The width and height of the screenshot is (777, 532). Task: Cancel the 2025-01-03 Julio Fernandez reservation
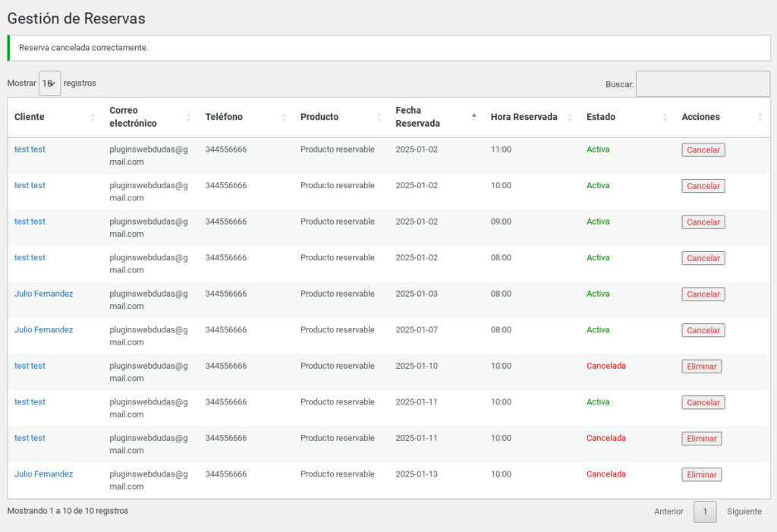(703, 294)
